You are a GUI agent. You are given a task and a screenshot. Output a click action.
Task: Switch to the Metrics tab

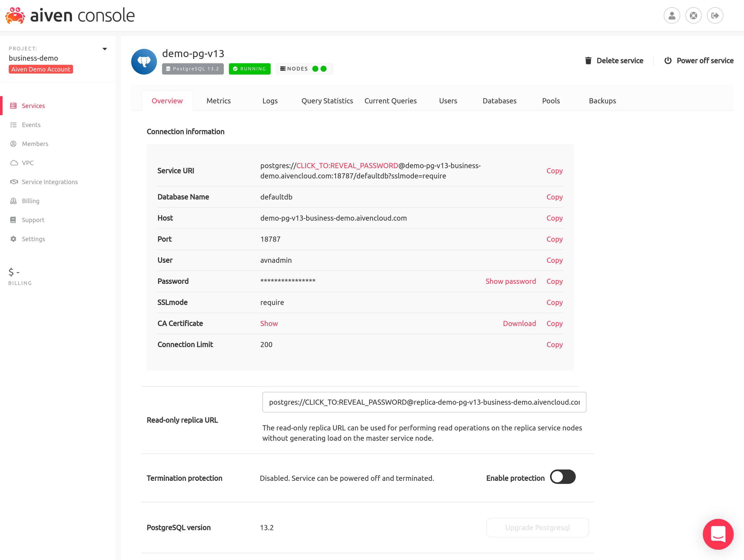pyautogui.click(x=218, y=100)
